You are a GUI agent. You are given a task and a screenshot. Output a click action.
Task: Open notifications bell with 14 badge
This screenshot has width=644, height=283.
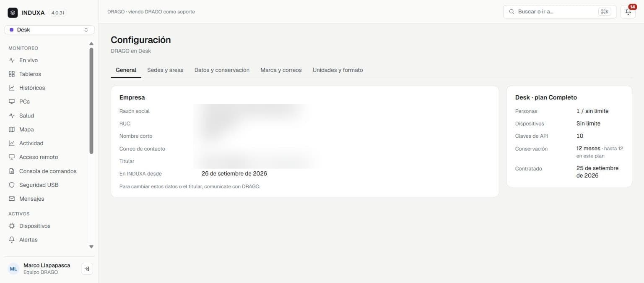628,12
